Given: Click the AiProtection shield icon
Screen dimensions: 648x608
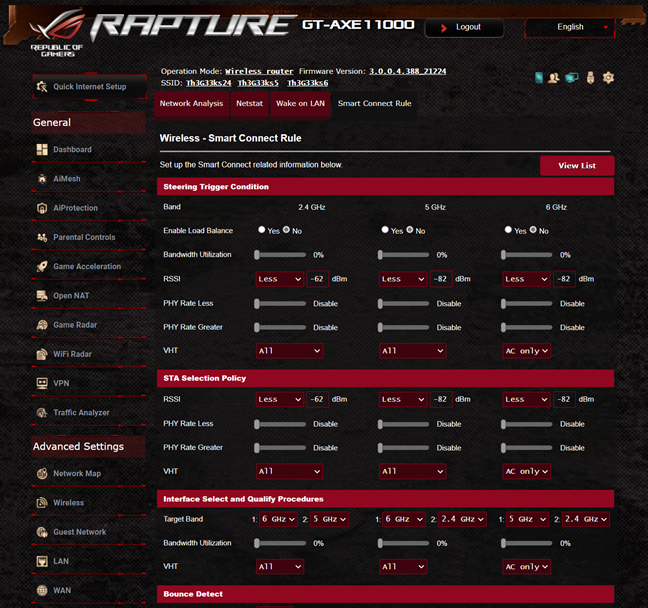Looking at the screenshot, I should 42,208.
